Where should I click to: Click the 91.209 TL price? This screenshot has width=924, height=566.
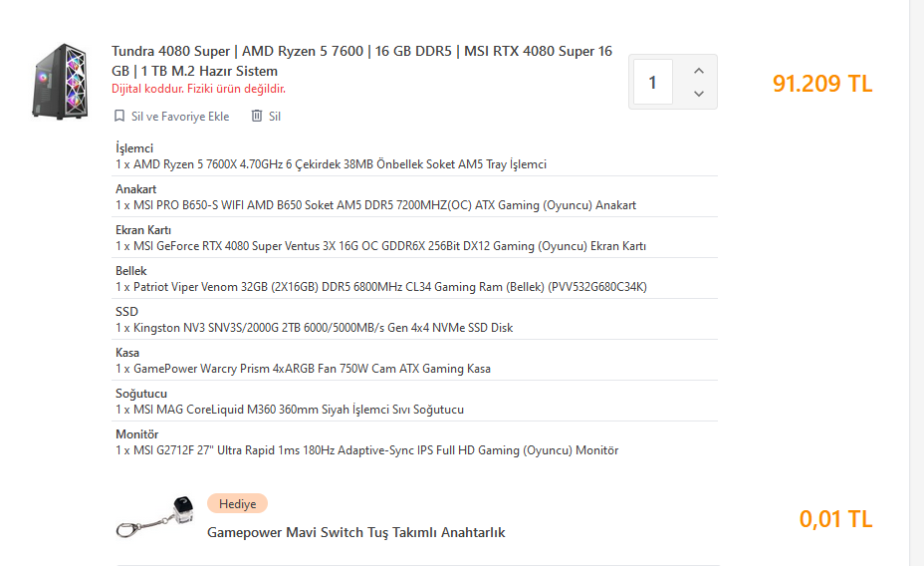822,83
